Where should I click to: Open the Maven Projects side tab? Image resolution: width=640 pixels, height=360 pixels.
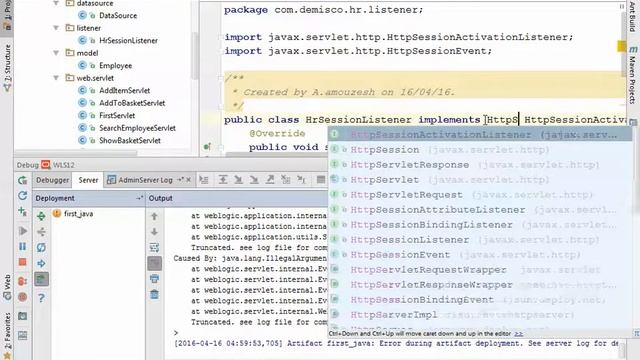632,75
